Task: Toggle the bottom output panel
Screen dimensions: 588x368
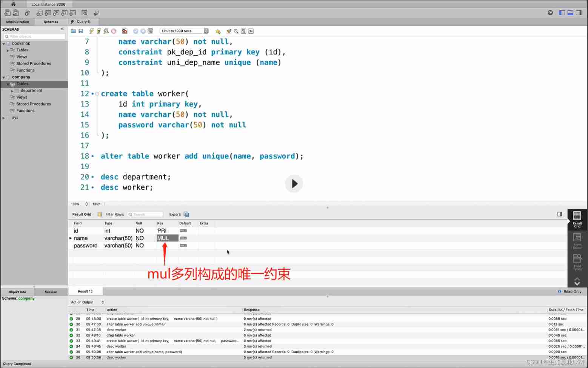Action: click(x=570, y=12)
